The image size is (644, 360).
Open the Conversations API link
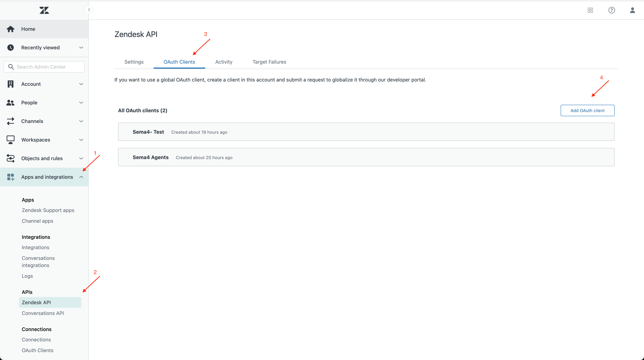(43, 313)
